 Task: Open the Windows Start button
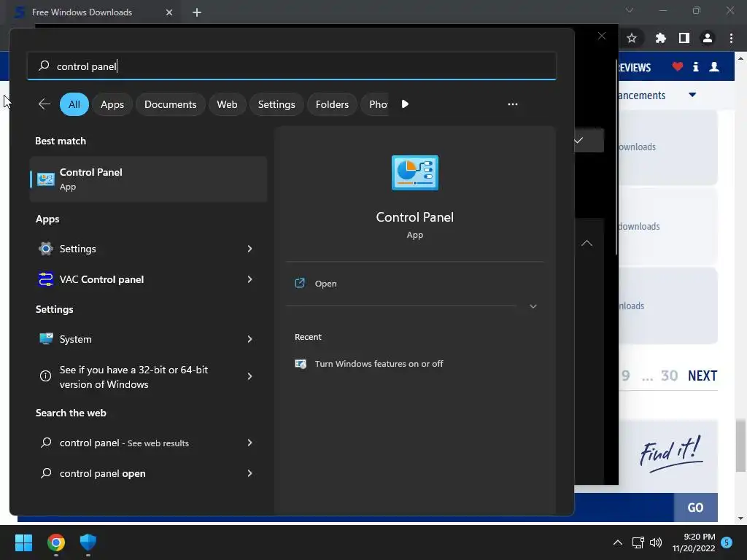[x=23, y=542]
